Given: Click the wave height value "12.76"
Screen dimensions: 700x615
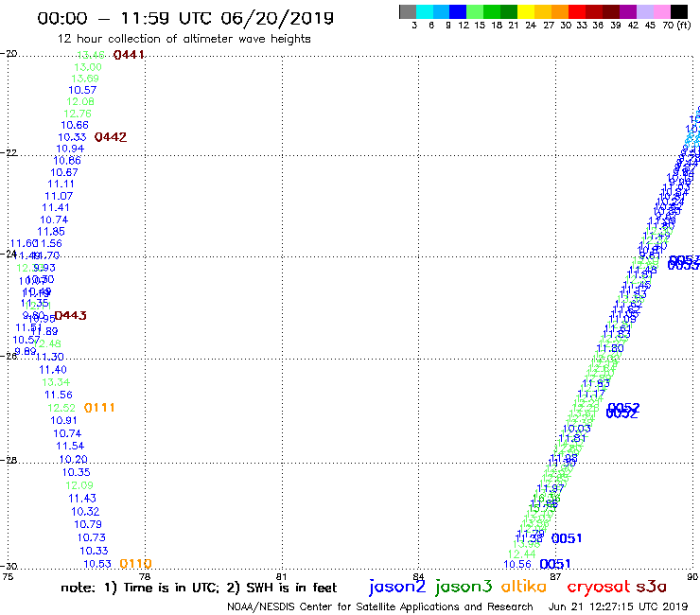Looking at the screenshot, I should (78, 114).
